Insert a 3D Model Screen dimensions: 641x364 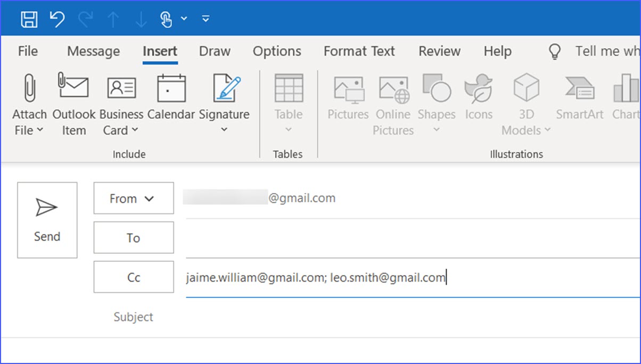[x=526, y=104]
